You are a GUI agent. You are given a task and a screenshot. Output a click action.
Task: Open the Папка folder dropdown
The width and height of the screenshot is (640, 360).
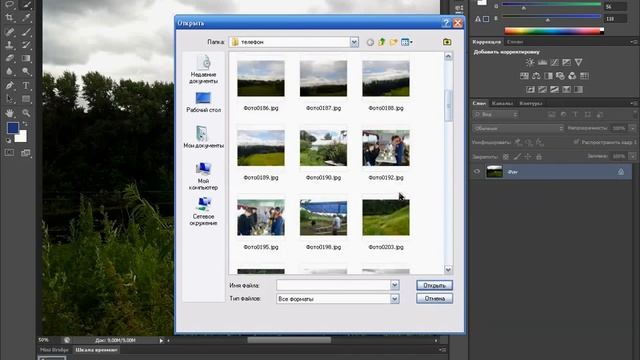pyautogui.click(x=354, y=42)
